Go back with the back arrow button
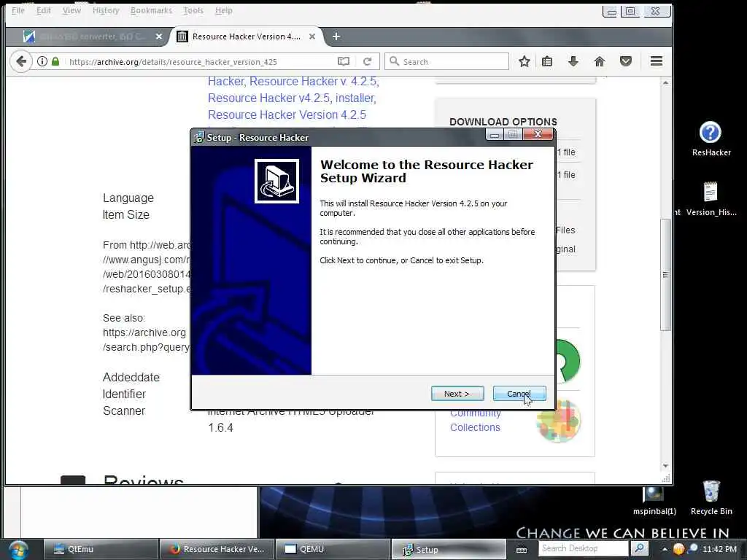This screenshot has width=747, height=560. point(21,61)
